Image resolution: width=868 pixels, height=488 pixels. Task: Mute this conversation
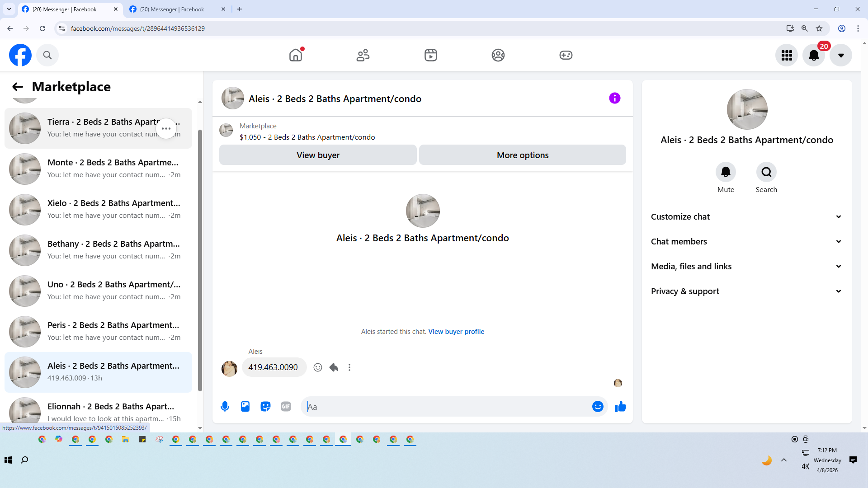(x=726, y=172)
